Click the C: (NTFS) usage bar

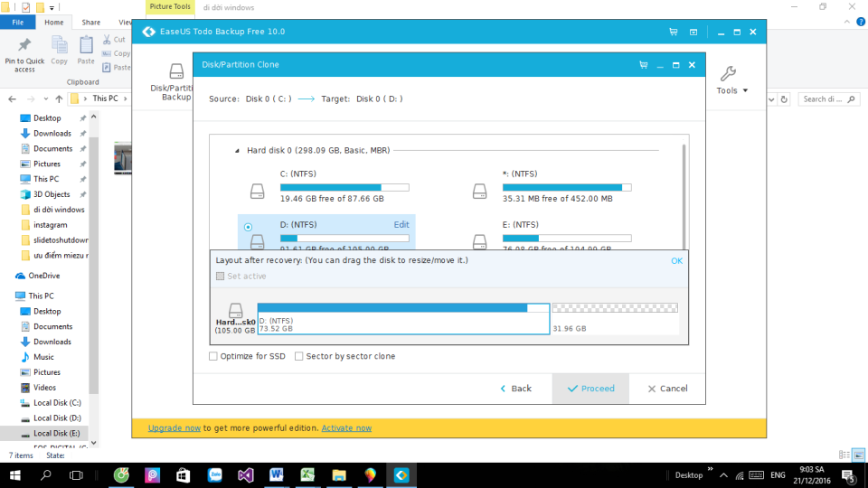coord(344,188)
